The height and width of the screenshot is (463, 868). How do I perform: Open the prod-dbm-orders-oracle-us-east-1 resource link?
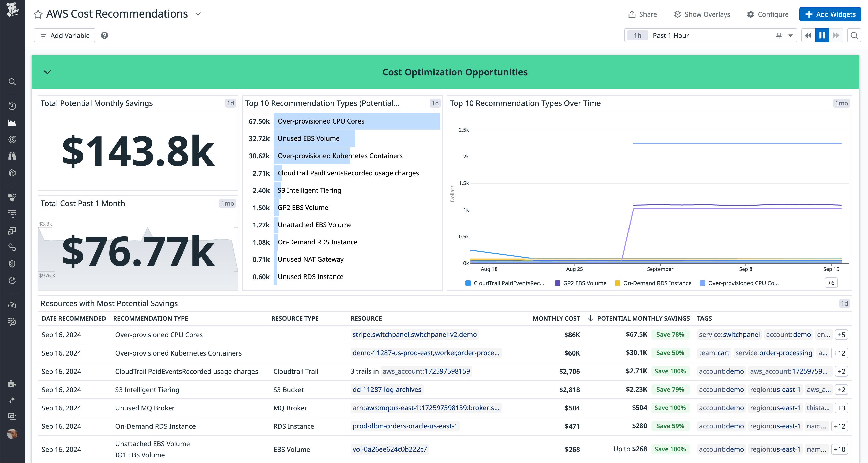(x=405, y=426)
